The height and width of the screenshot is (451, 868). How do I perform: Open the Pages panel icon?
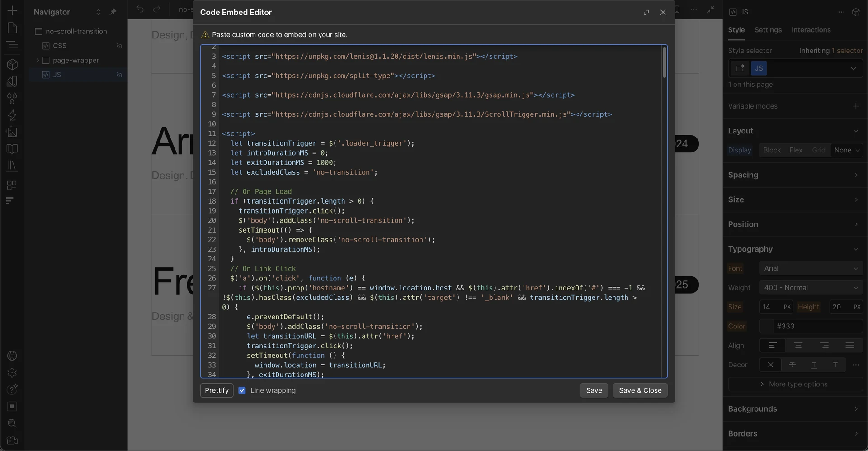point(12,28)
